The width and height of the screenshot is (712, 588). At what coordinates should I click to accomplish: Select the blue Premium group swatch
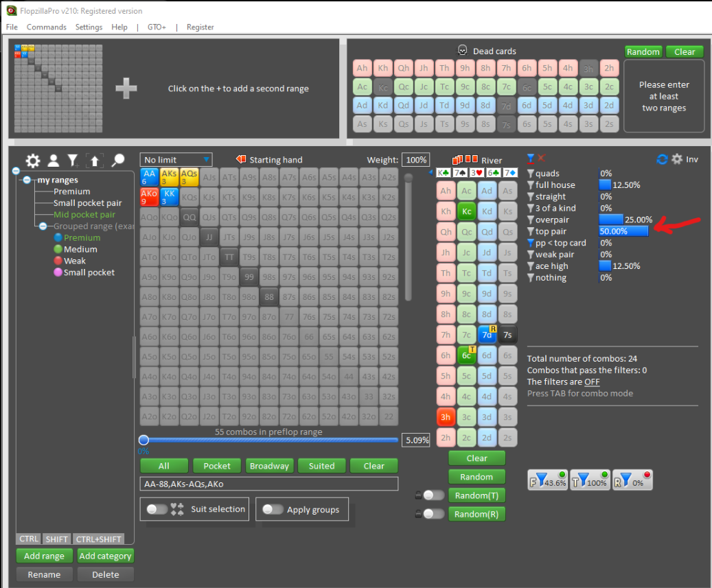pos(58,237)
